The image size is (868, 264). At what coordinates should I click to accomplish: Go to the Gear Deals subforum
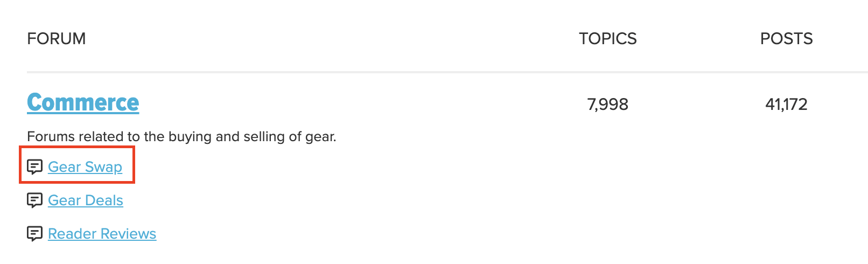click(x=86, y=200)
